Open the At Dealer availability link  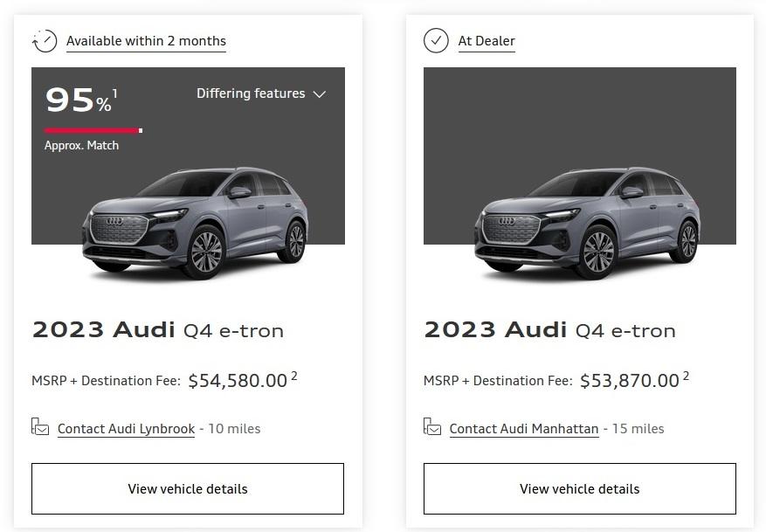[487, 41]
